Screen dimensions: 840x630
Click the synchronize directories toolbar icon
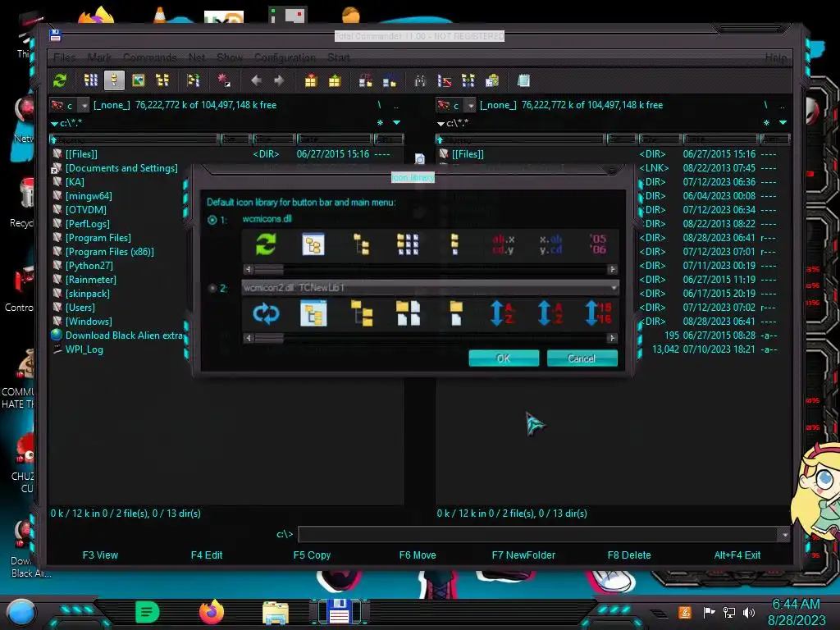pyautogui.click(x=468, y=81)
